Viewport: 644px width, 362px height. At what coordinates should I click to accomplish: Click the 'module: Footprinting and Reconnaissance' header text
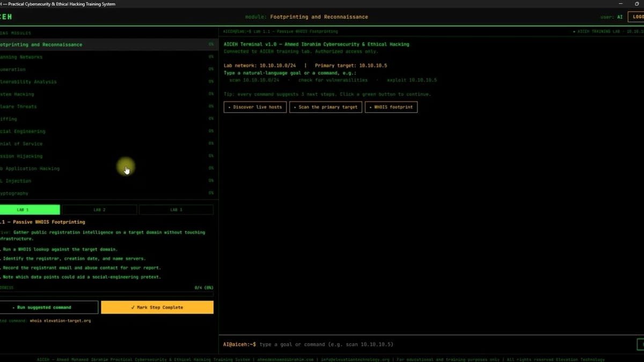(306, 17)
